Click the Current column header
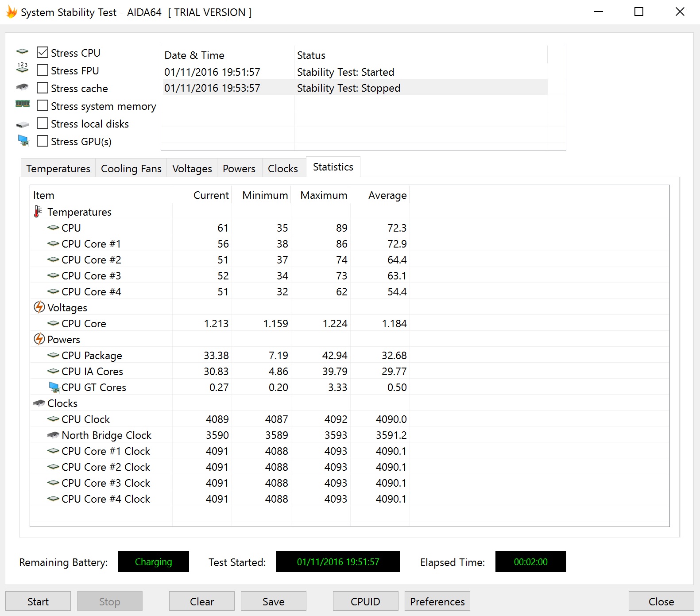Viewport: 700px width, 616px height. (202, 195)
